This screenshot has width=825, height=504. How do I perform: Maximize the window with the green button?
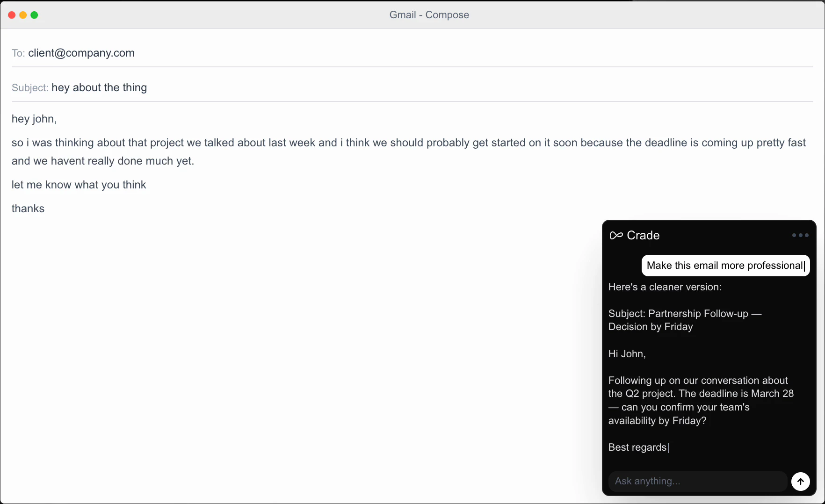point(34,15)
